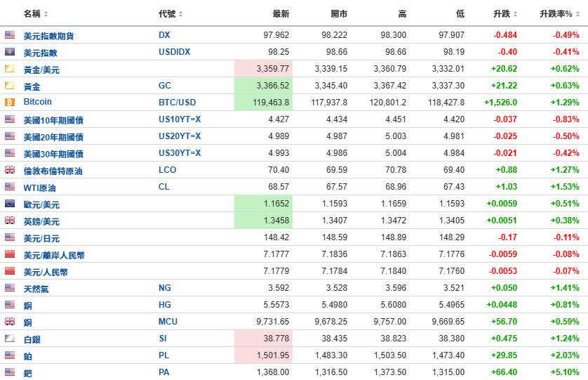Click the 開市 column header
588x380 pixels.
click(x=339, y=14)
